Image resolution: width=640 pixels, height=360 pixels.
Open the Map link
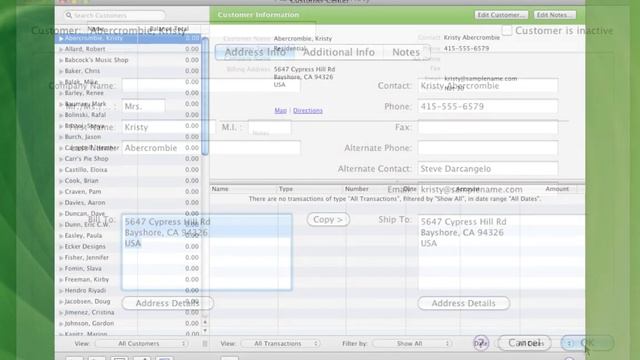pyautogui.click(x=280, y=111)
